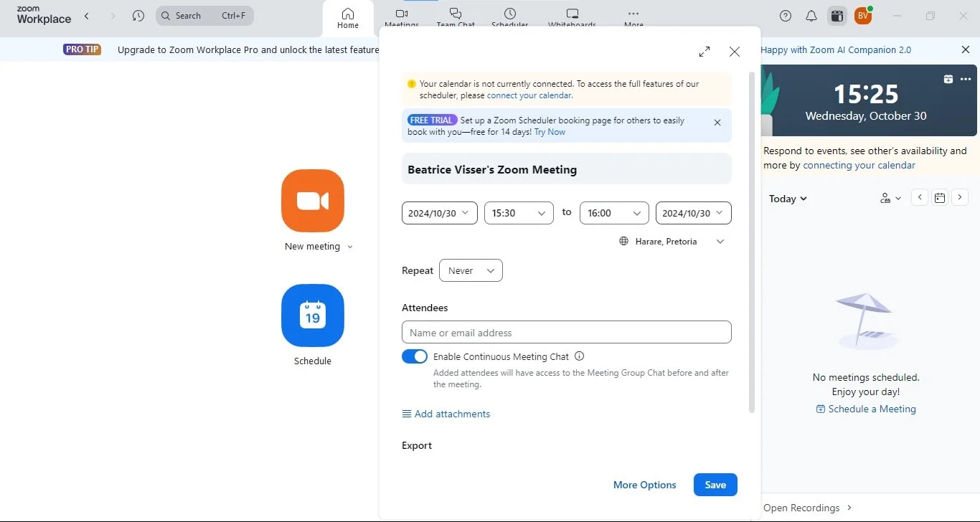Expand scheduler dialog to full window
Image resolution: width=980 pixels, height=522 pixels.
tap(705, 52)
